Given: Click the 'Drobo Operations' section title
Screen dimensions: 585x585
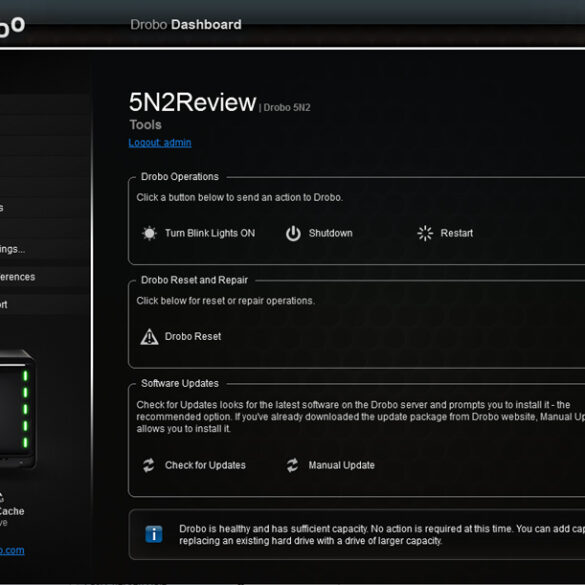Looking at the screenshot, I should tap(180, 176).
